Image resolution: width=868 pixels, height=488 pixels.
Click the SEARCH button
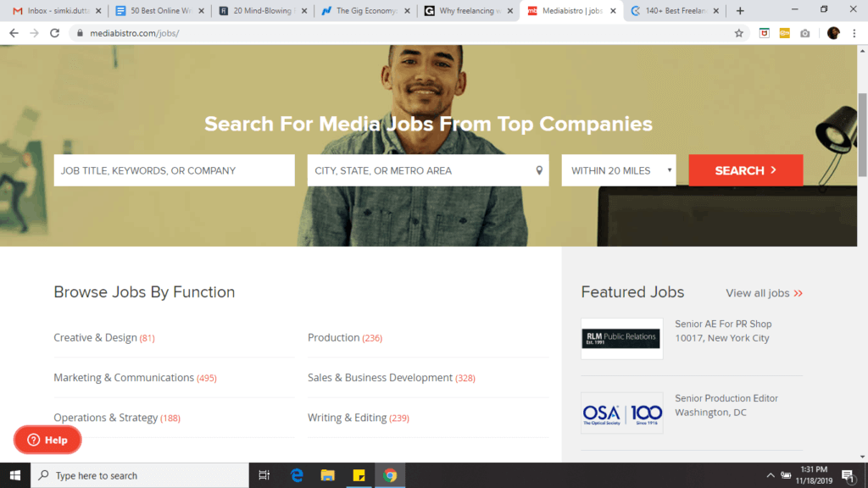(x=745, y=169)
